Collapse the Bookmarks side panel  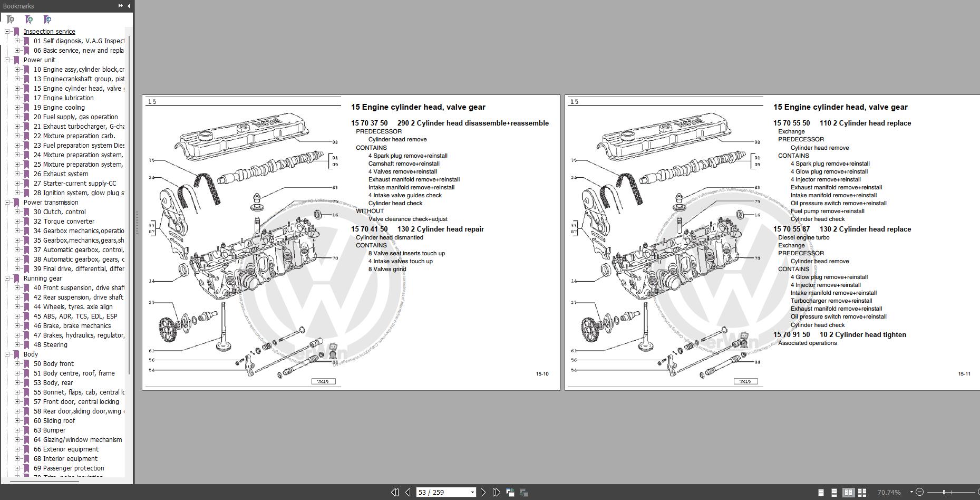pyautogui.click(x=129, y=6)
